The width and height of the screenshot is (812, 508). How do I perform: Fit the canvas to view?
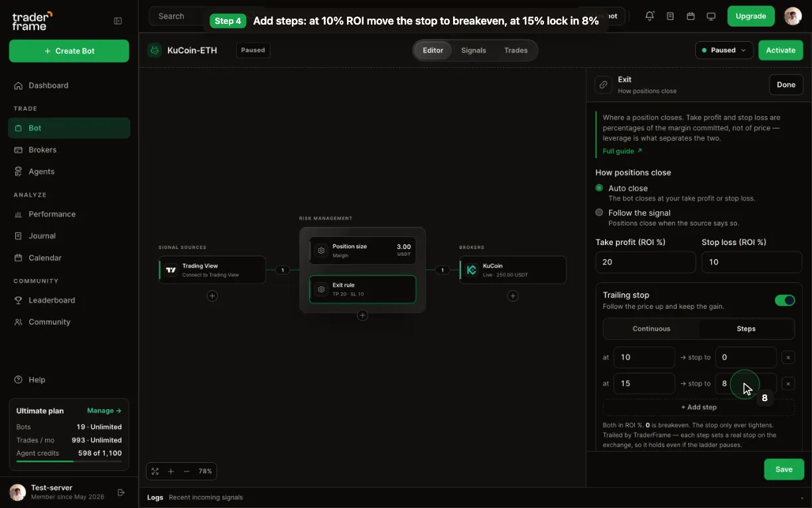pyautogui.click(x=155, y=471)
